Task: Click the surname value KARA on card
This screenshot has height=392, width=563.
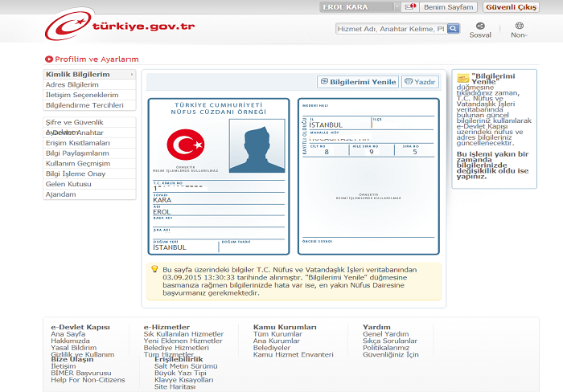Action: pos(162,200)
